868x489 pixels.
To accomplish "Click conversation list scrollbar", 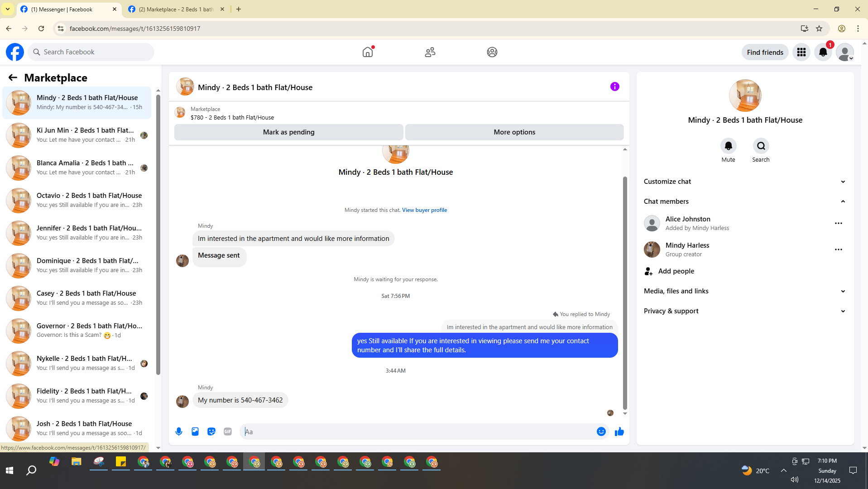I will tap(158, 235).
